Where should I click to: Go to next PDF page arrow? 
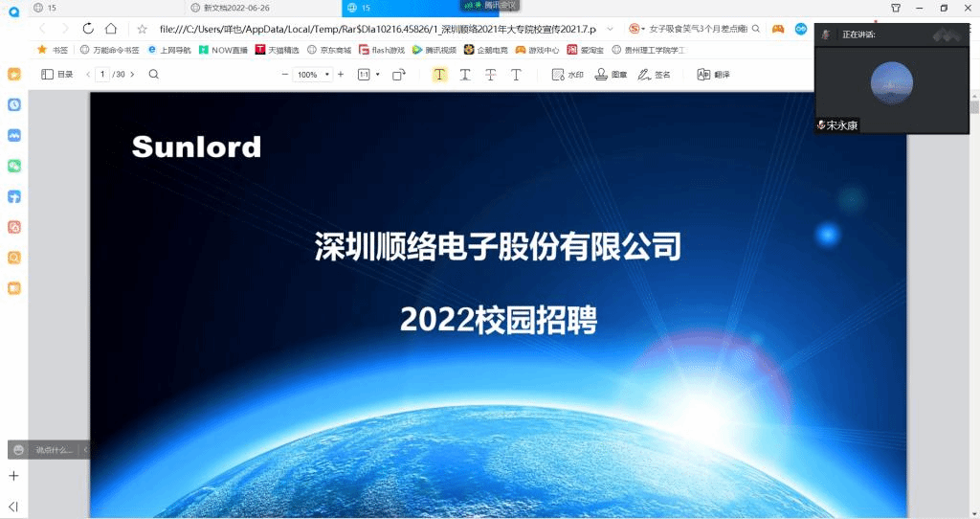coord(132,75)
